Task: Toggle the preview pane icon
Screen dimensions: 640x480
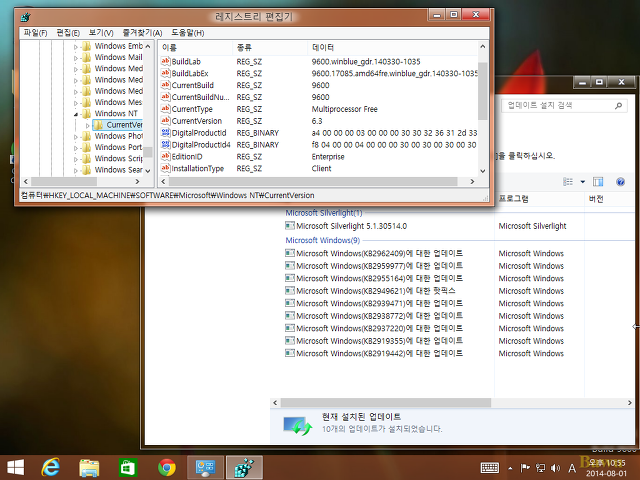Action: coord(598,182)
